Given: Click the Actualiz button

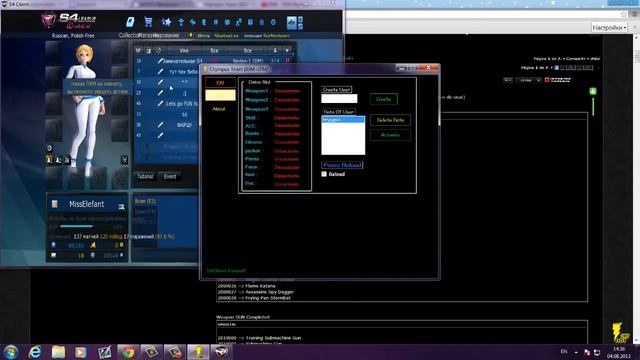Looking at the screenshot, I should tap(390, 135).
